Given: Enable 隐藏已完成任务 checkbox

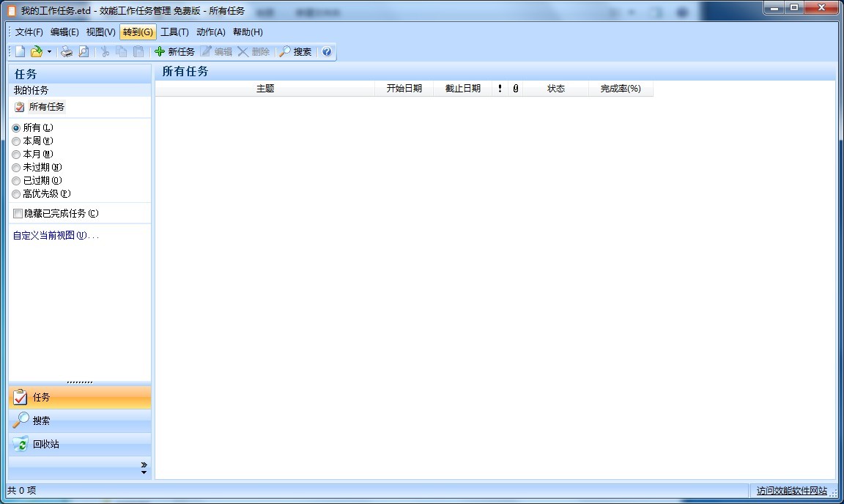Looking at the screenshot, I should click(x=18, y=213).
